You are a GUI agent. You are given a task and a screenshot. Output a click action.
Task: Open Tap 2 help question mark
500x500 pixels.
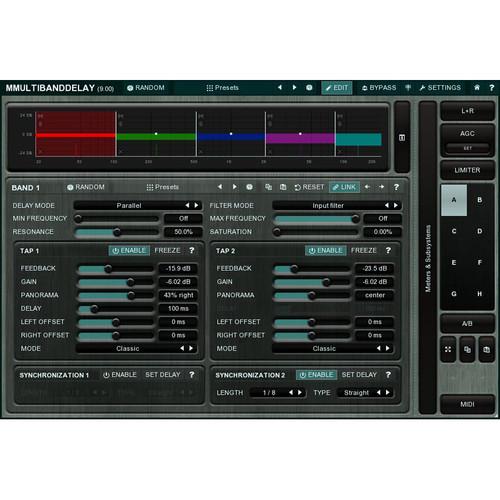click(388, 250)
